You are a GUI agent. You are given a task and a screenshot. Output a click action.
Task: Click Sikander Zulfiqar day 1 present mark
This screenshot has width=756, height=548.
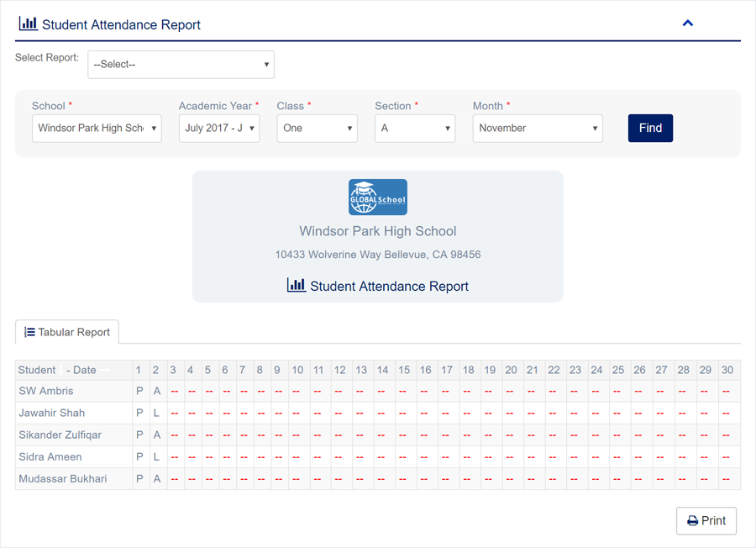139,435
